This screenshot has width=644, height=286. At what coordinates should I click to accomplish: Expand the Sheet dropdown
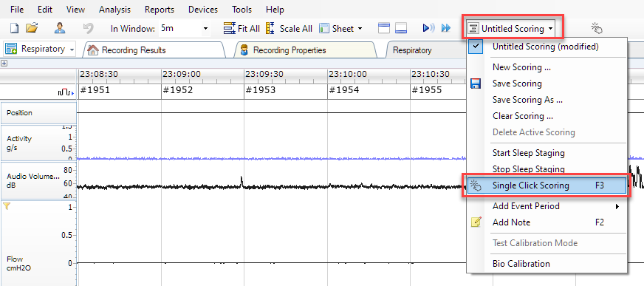341,29
